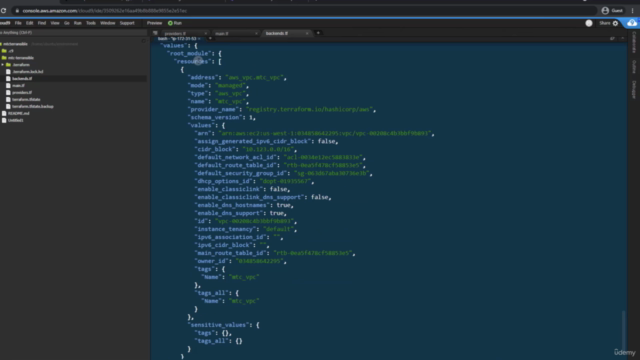Viewport: 640px width, 360px height.
Task: Click the Go to Anything search box
Action: tap(73, 33)
